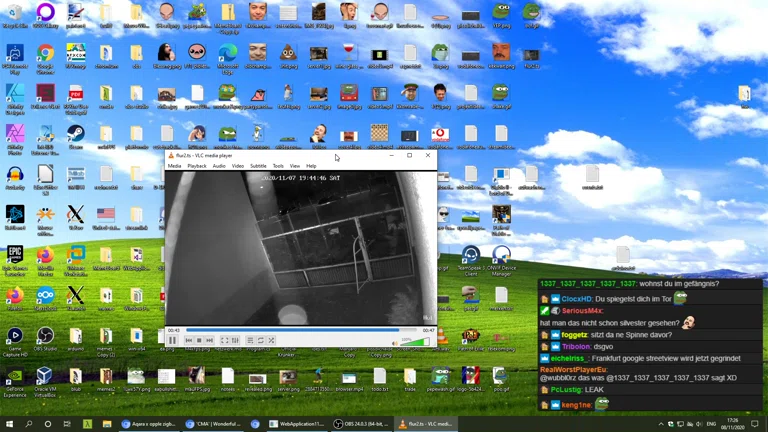This screenshot has height=432, width=768.
Task: Open the VLC Playback menu
Action: coord(197,166)
